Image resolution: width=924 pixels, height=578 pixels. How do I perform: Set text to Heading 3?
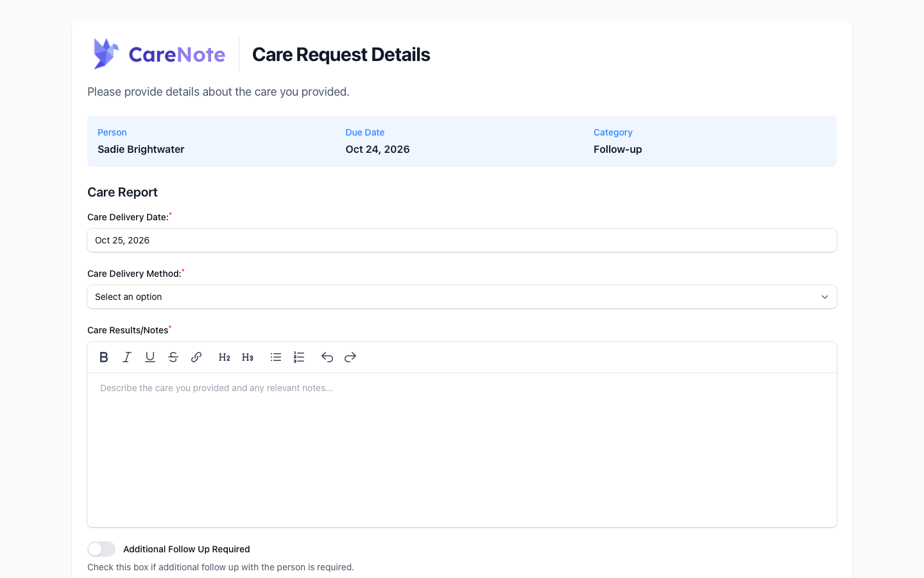click(x=248, y=357)
